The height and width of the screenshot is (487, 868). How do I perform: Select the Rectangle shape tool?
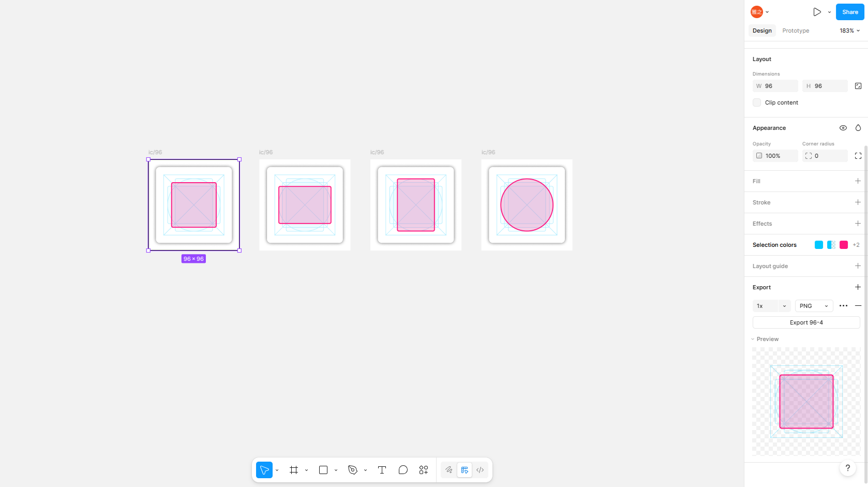click(x=323, y=470)
